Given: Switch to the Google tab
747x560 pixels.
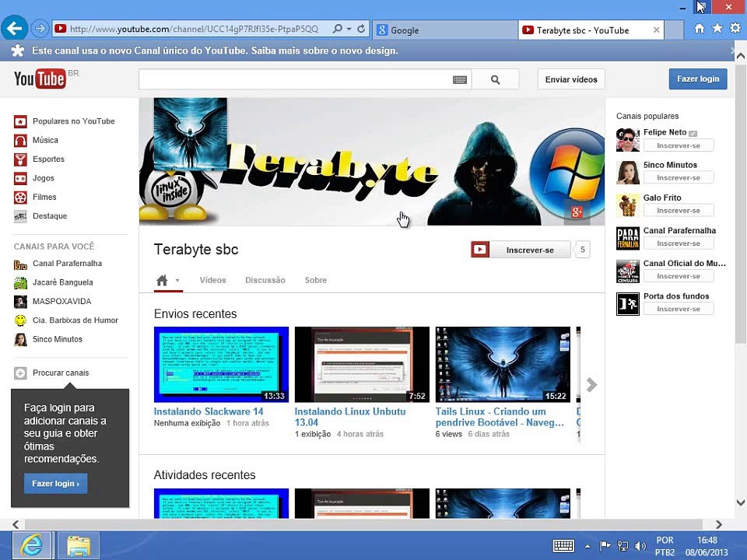Looking at the screenshot, I should click(x=445, y=30).
